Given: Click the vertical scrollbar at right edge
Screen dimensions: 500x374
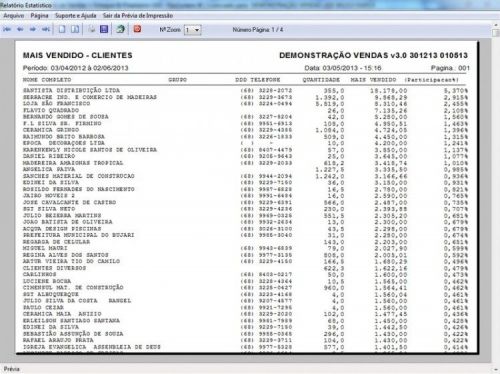Looking at the screenshot, I should pyautogui.click(x=496, y=193).
